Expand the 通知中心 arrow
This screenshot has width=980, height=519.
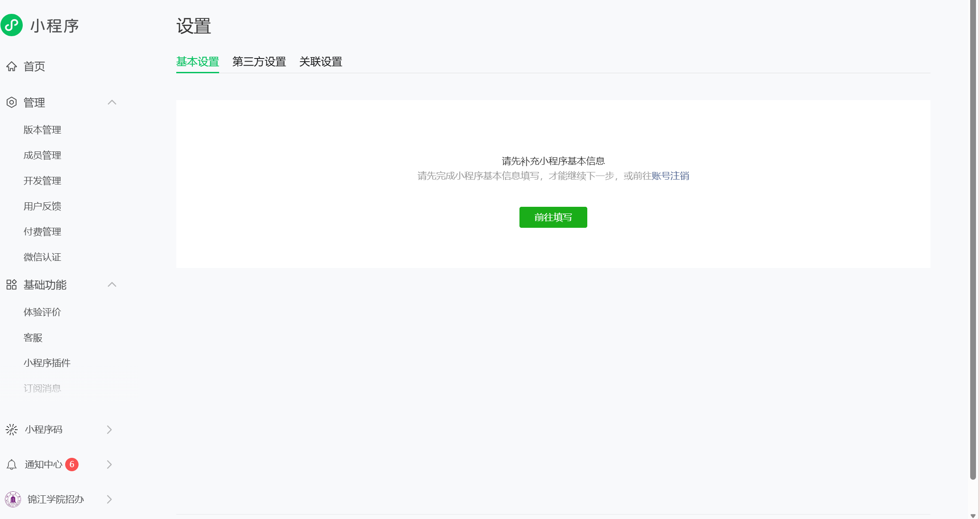(109, 465)
